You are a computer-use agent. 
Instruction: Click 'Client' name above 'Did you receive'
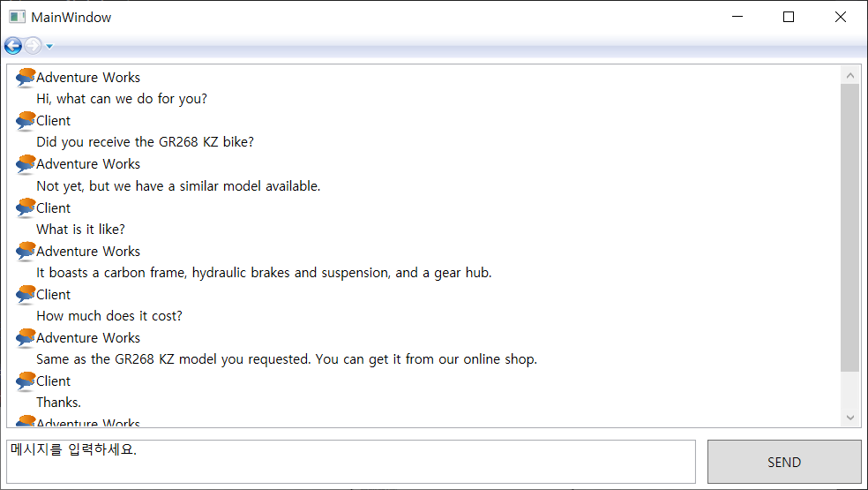[53, 121]
